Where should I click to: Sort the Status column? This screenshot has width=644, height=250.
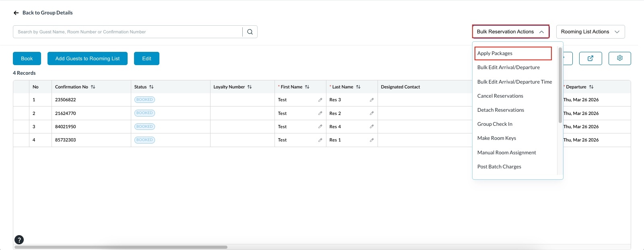pos(151,87)
